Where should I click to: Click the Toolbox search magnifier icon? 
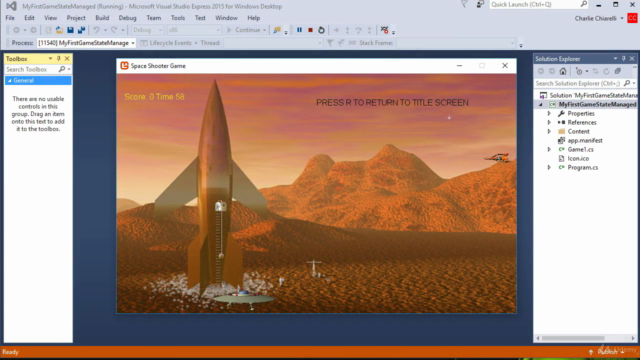62,69
